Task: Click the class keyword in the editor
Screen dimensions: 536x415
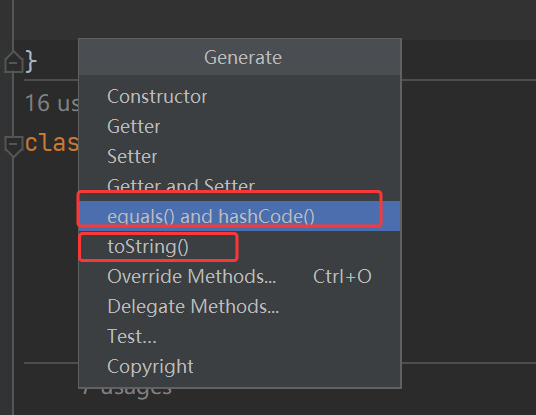Action: tap(52, 143)
